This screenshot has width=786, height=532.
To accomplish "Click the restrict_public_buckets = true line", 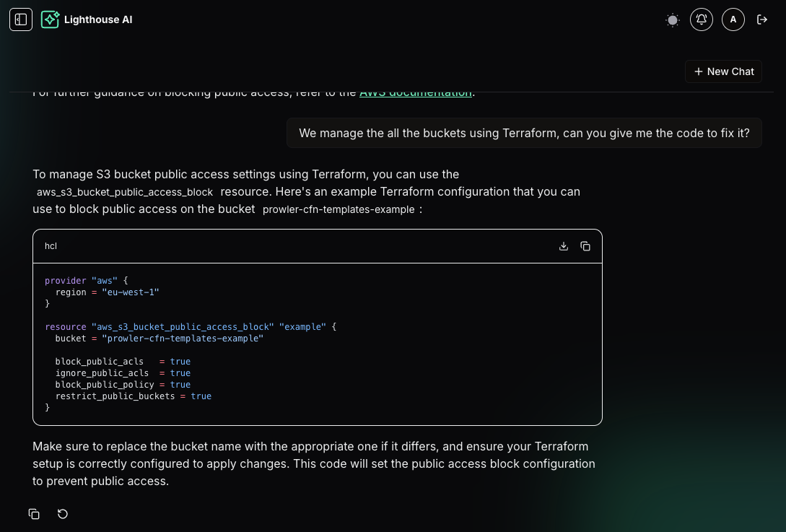I will (x=134, y=396).
